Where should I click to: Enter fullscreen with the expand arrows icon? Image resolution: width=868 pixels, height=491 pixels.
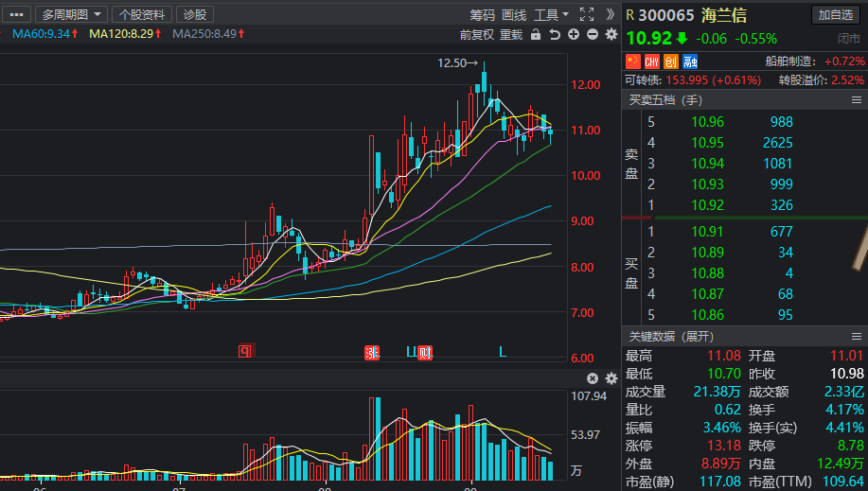[x=587, y=14]
